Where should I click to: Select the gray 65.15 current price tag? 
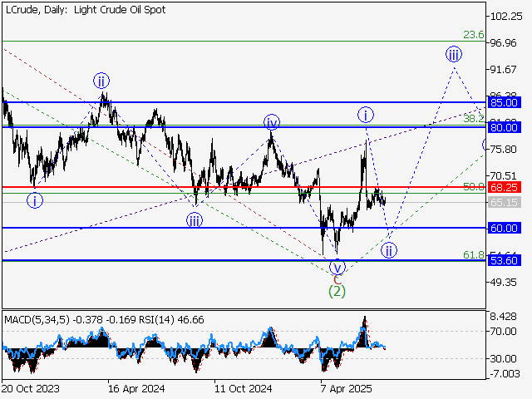click(504, 202)
